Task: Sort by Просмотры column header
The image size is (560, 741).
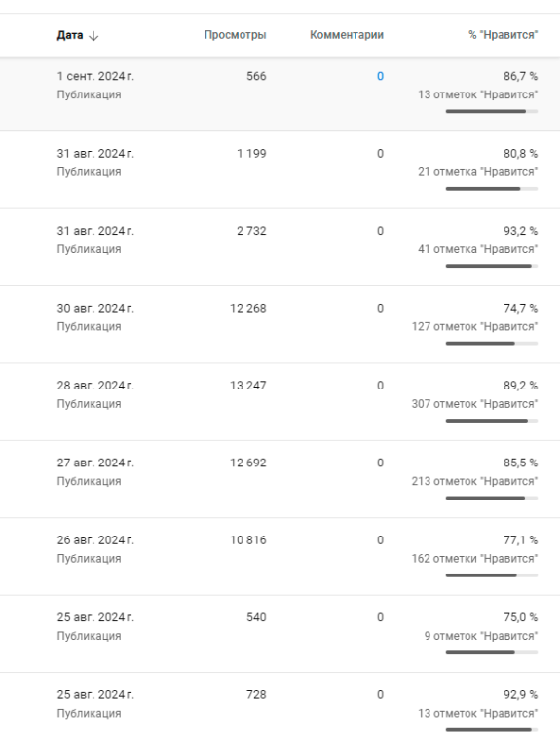Action: (x=235, y=35)
